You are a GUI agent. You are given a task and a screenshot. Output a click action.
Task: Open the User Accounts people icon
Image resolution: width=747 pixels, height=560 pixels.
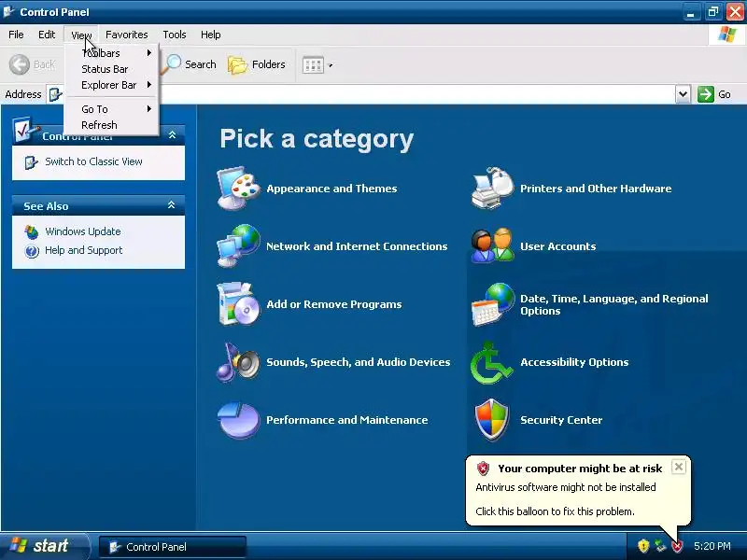(x=493, y=245)
